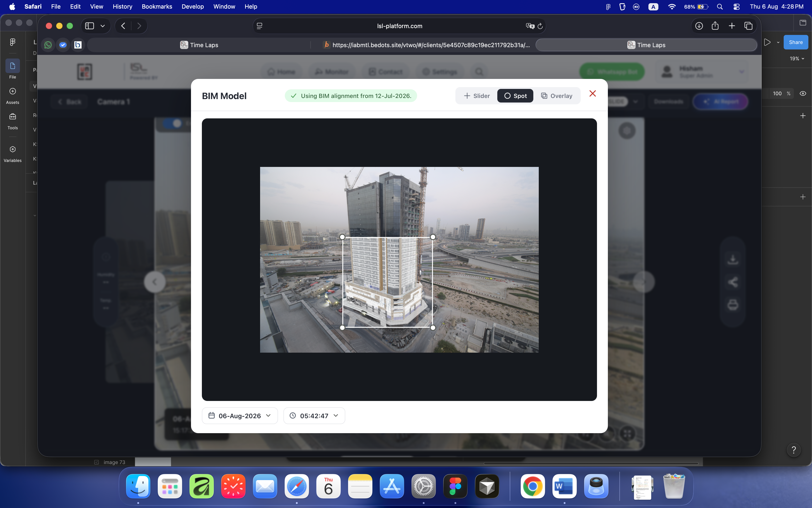Open the History menu
The height and width of the screenshot is (508, 812).
(123, 6)
